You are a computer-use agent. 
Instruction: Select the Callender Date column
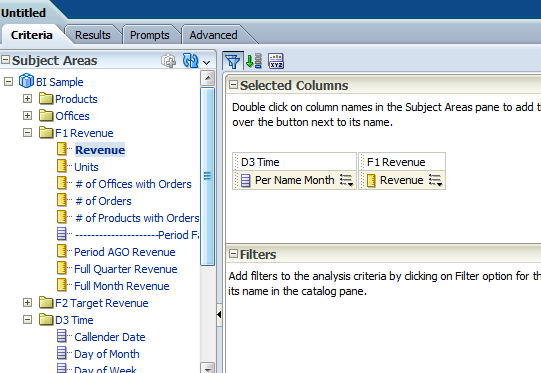[x=110, y=337]
